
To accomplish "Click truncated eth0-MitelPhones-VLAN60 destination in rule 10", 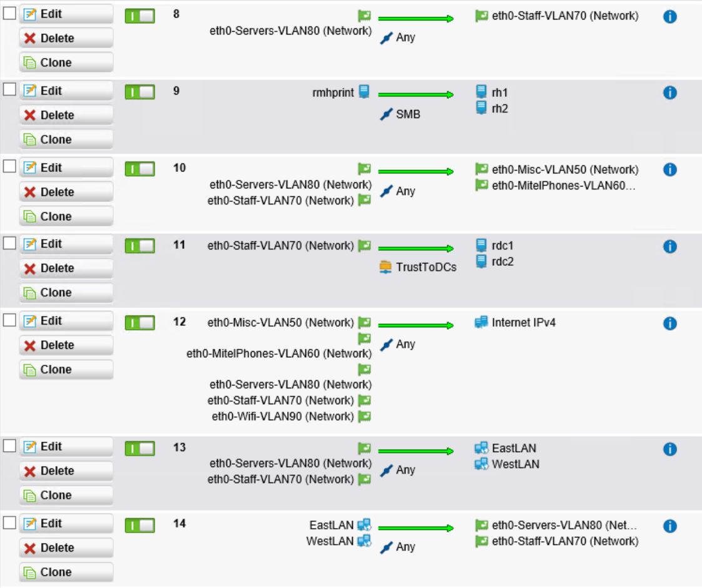I will [563, 186].
